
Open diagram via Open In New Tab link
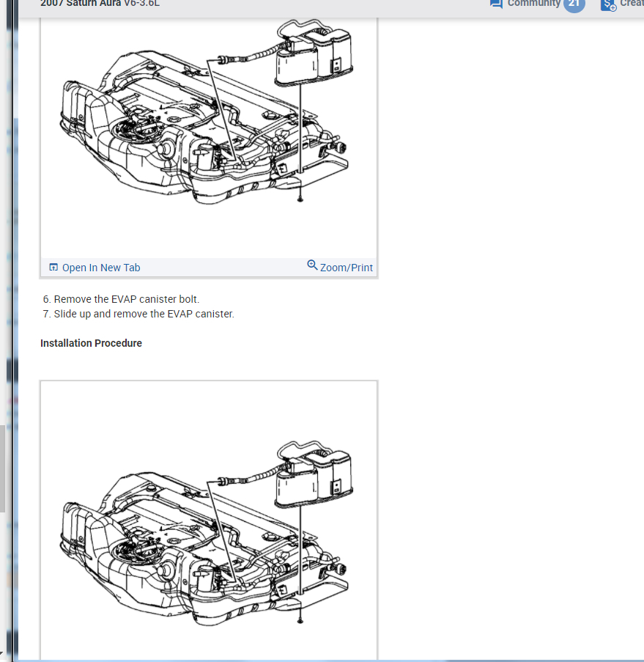(x=101, y=268)
